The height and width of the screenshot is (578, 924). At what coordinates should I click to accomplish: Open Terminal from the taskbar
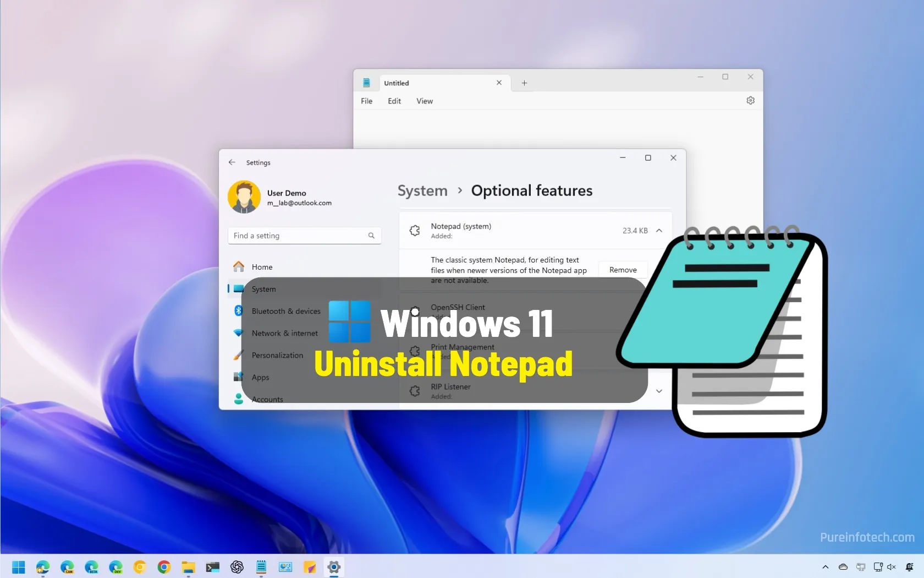coord(213,566)
